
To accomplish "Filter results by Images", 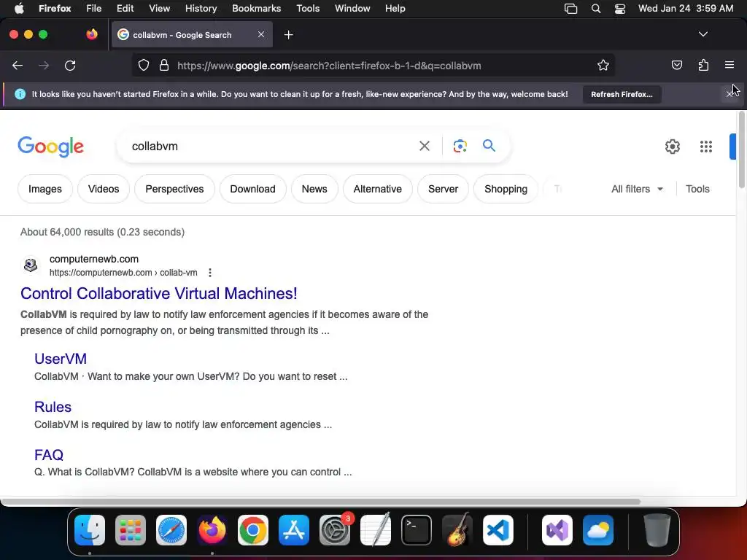I will [44, 189].
